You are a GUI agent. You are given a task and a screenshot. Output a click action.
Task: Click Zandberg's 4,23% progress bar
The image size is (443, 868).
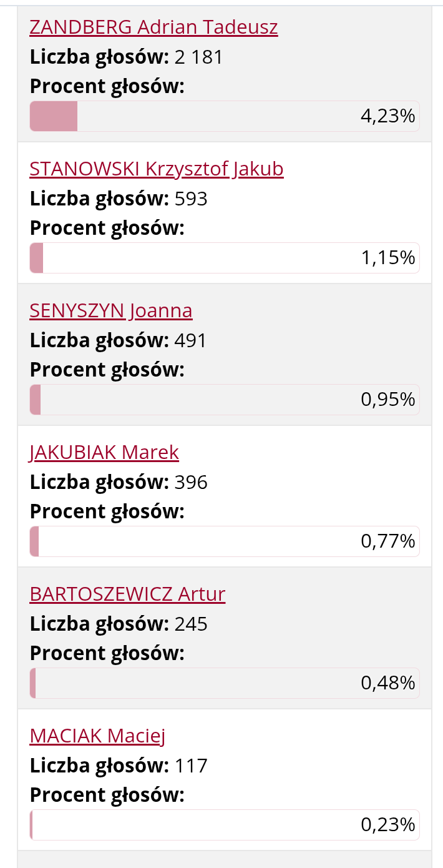(x=225, y=116)
